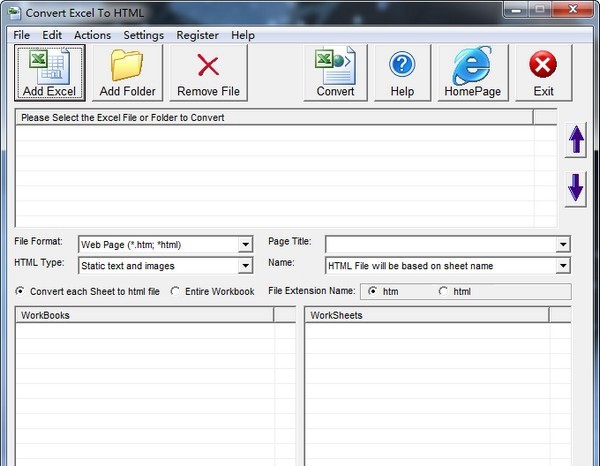Open the Edit menu

[52, 35]
